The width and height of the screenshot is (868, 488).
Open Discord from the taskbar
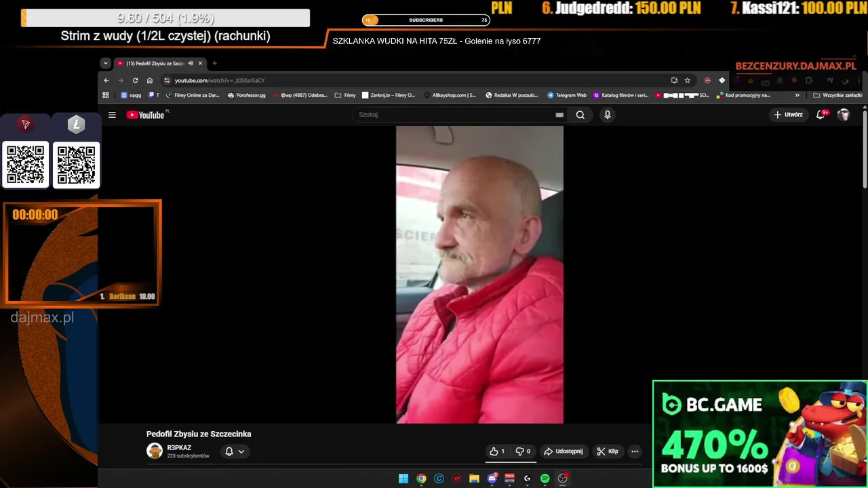[x=492, y=479]
